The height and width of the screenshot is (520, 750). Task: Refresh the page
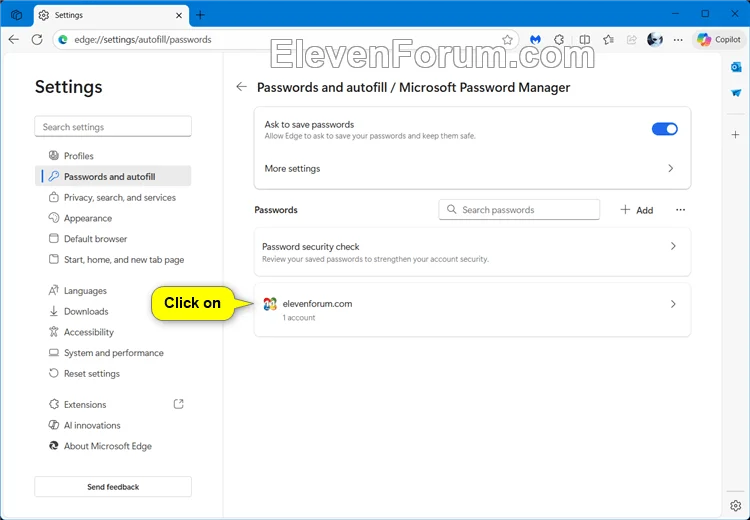[37, 40]
